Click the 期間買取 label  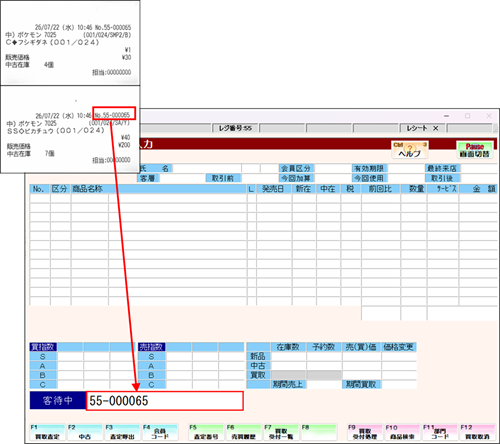click(x=361, y=385)
